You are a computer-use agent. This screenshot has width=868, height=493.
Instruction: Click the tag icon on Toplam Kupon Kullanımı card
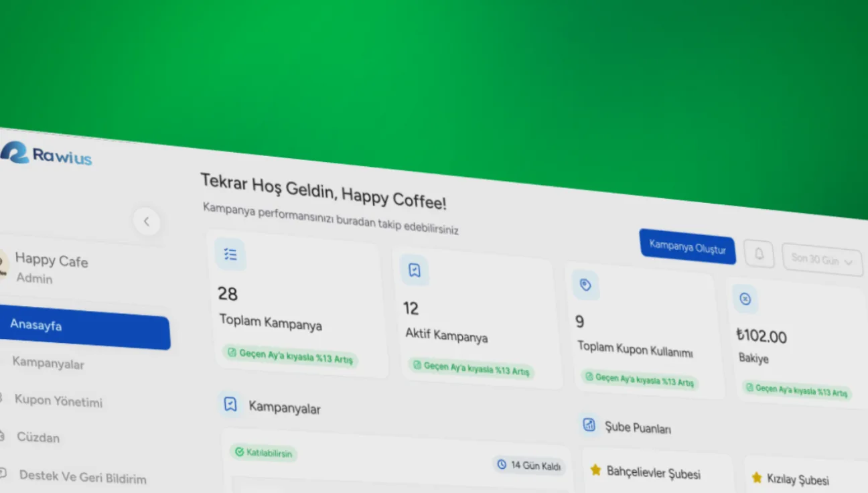pos(585,285)
